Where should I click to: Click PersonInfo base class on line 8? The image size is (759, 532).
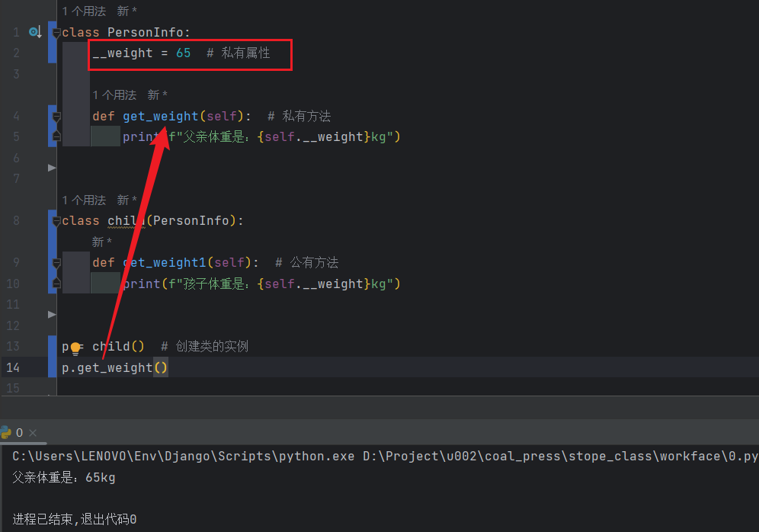tap(191, 221)
